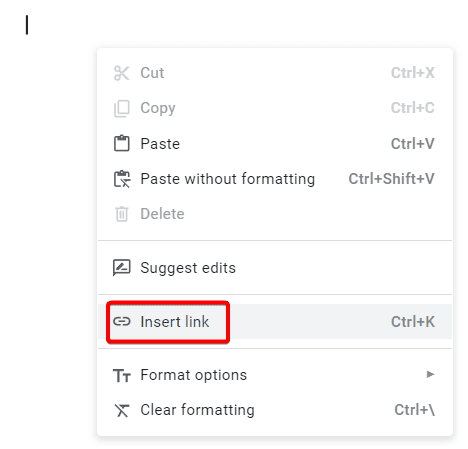Click the Ctrl+Shift+V shortcut label
This screenshot has height=449, width=468.
pos(391,179)
